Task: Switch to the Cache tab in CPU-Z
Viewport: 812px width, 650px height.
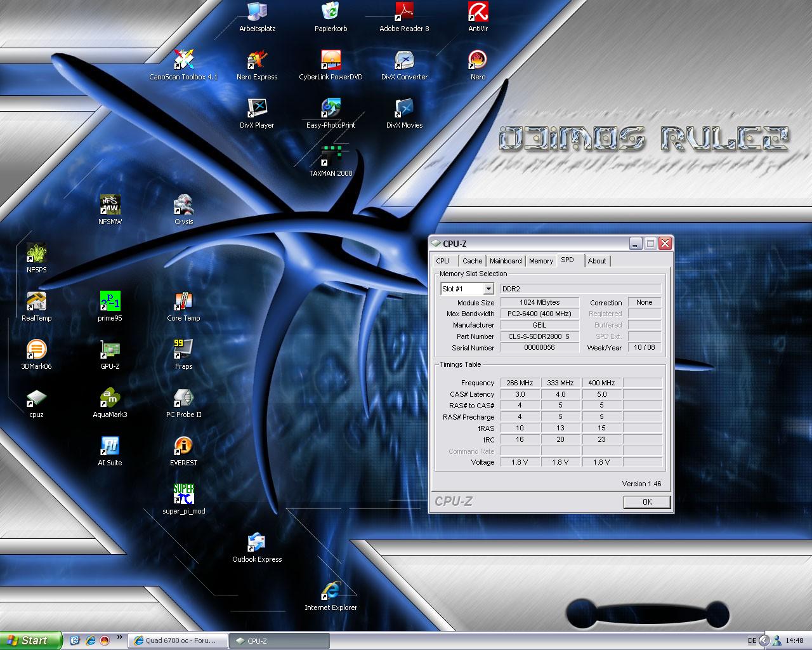Action: tap(472, 261)
